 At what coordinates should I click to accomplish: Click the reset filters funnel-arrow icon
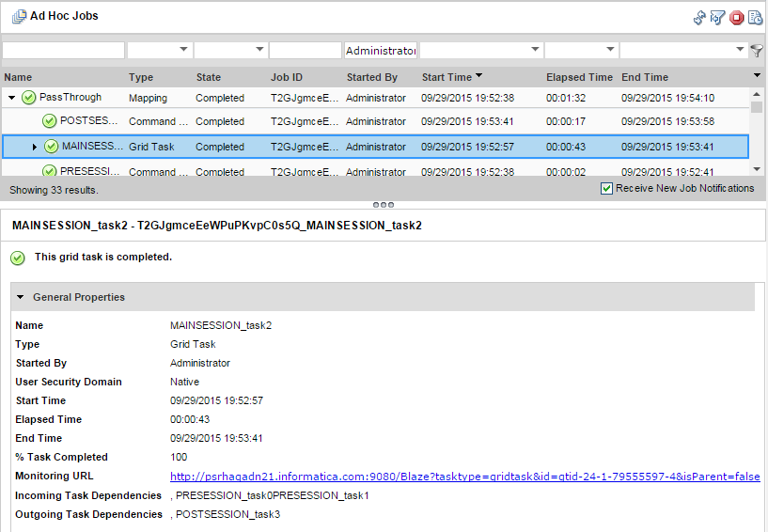[x=717, y=17]
